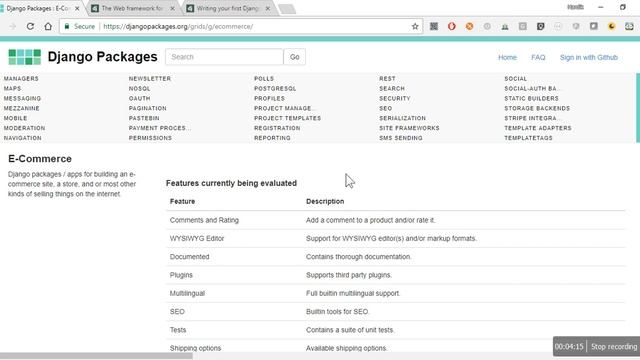Screen dimensions: 640x360
Task: Open the TEMPLATE ADAPTERS category
Action: [x=538, y=128]
